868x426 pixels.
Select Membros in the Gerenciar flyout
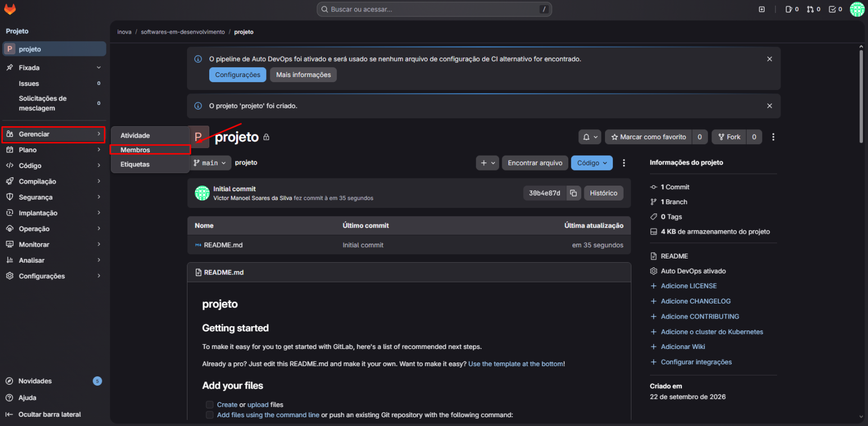[x=150, y=150]
